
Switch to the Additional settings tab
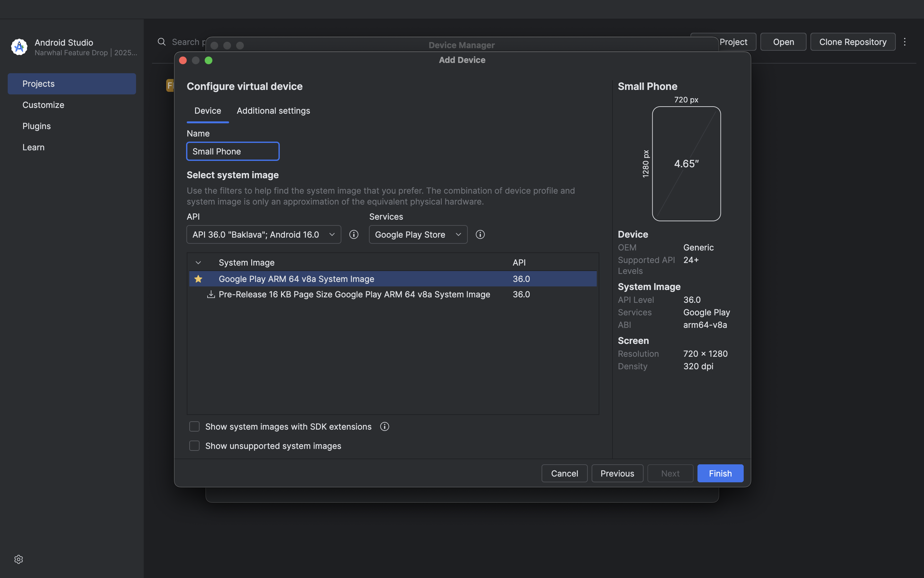point(273,110)
